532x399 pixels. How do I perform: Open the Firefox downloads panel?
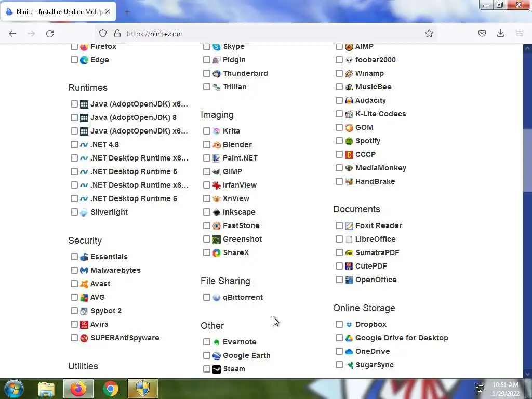(x=500, y=33)
